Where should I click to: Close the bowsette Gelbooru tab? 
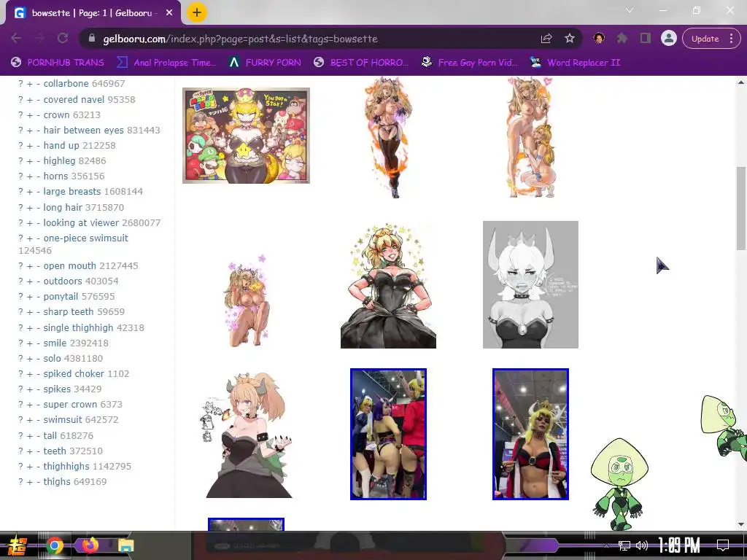click(169, 13)
